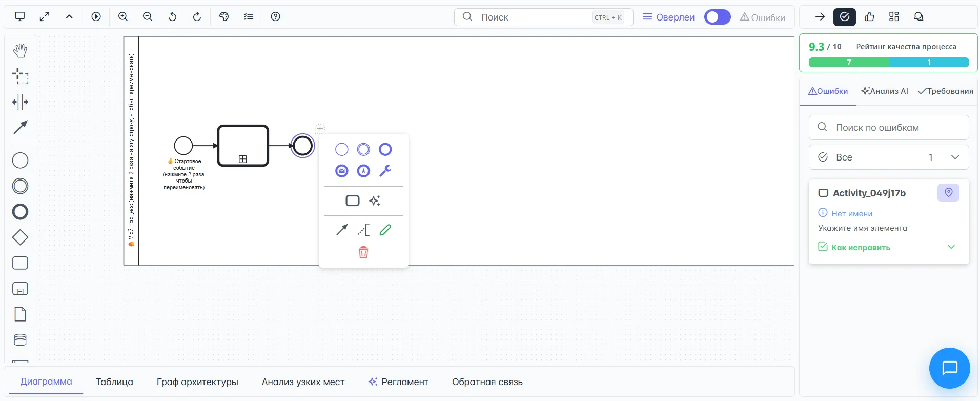Select gateway diamond shape in palette
Screen dimensions: 980x401
[x=20, y=237]
